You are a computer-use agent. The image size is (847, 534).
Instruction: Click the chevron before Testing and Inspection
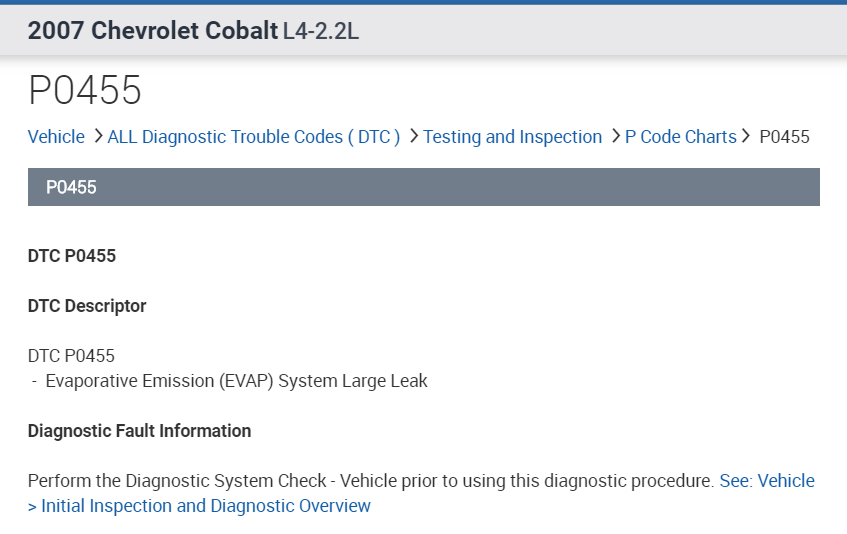pyautogui.click(x=414, y=136)
